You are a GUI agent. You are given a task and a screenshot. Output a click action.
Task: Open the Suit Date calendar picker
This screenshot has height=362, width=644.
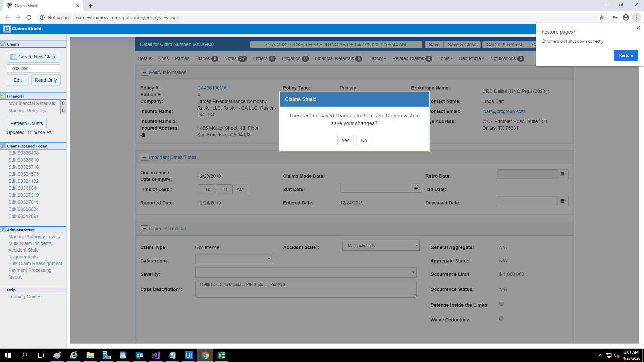click(416, 188)
